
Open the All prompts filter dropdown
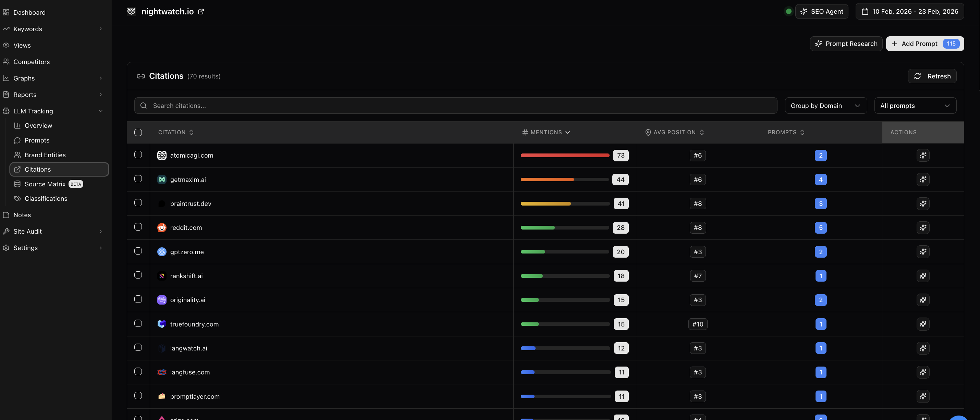(915, 106)
